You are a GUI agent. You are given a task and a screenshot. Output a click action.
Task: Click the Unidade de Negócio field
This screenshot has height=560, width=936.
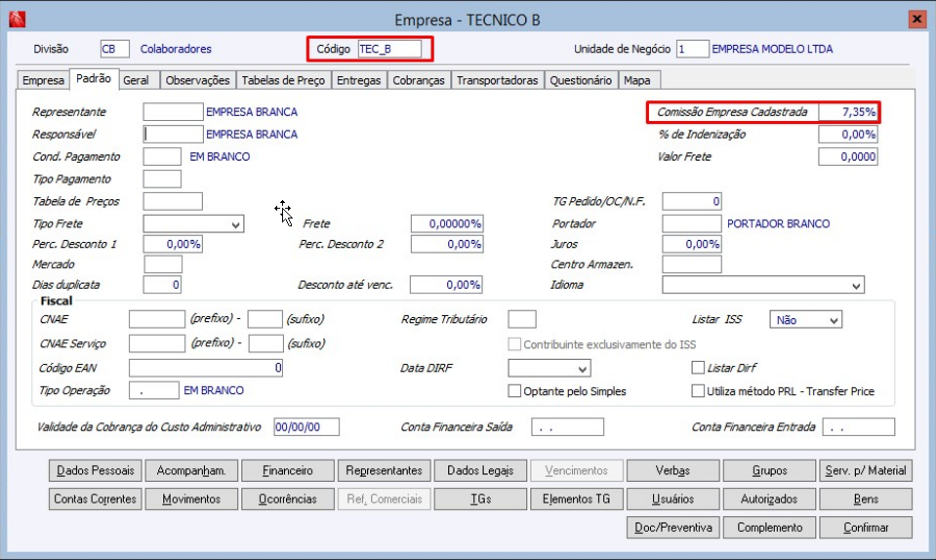[692, 49]
